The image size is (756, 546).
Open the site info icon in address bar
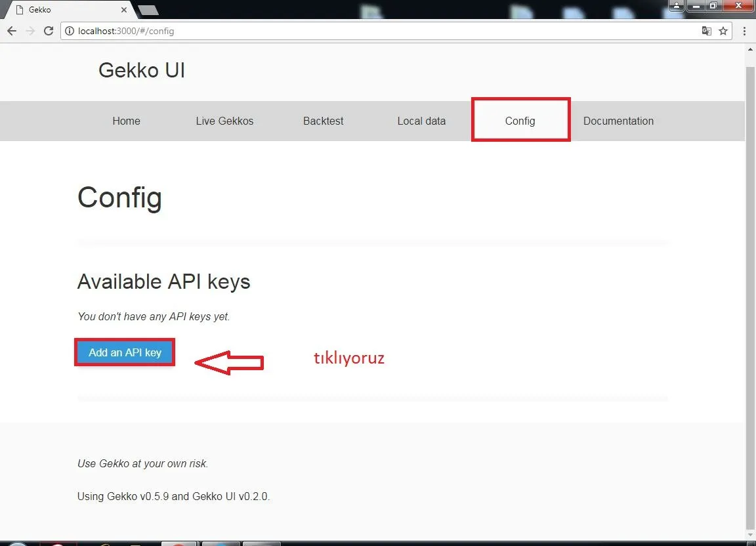[x=70, y=31]
